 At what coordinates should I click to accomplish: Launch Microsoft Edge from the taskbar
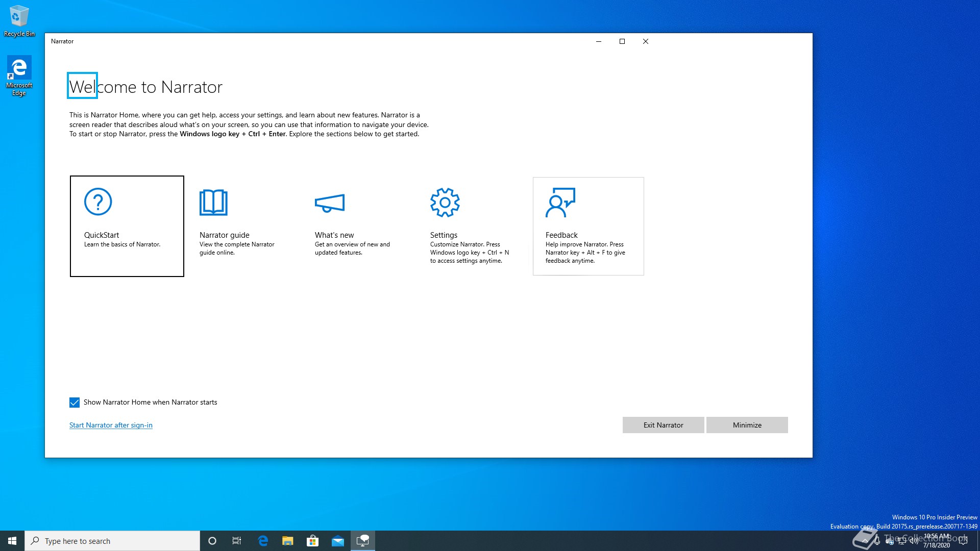[263, 541]
